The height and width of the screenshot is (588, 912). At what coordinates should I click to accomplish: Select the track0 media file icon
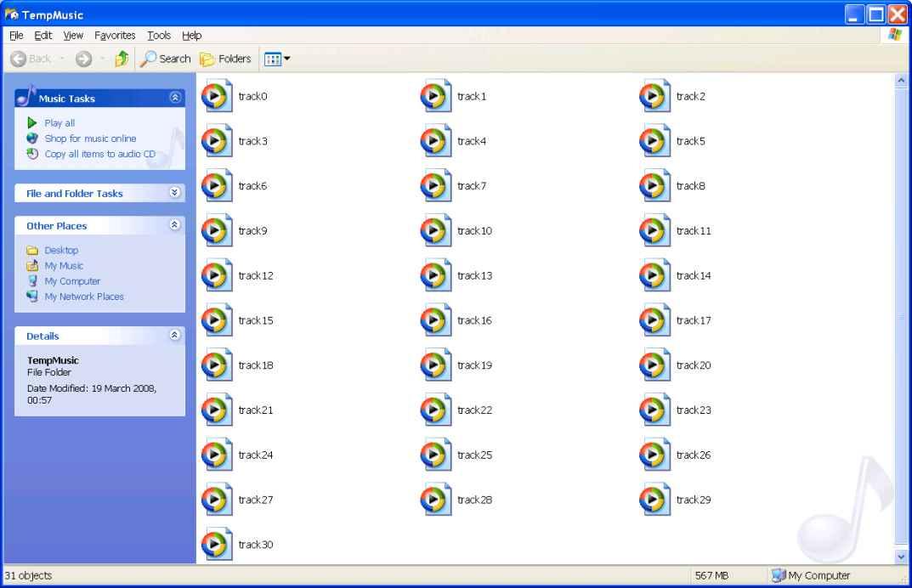[217, 96]
